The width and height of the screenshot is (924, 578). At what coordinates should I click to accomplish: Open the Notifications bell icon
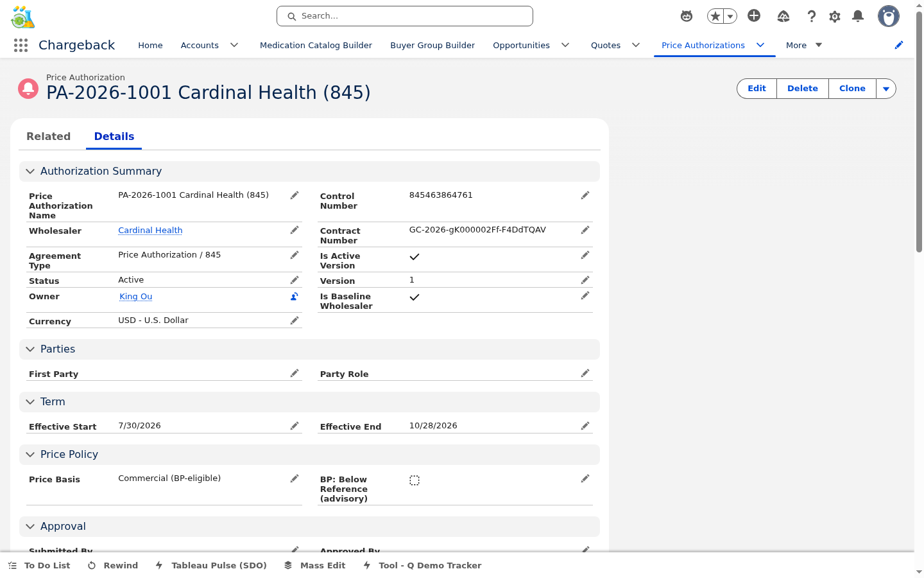coord(858,16)
